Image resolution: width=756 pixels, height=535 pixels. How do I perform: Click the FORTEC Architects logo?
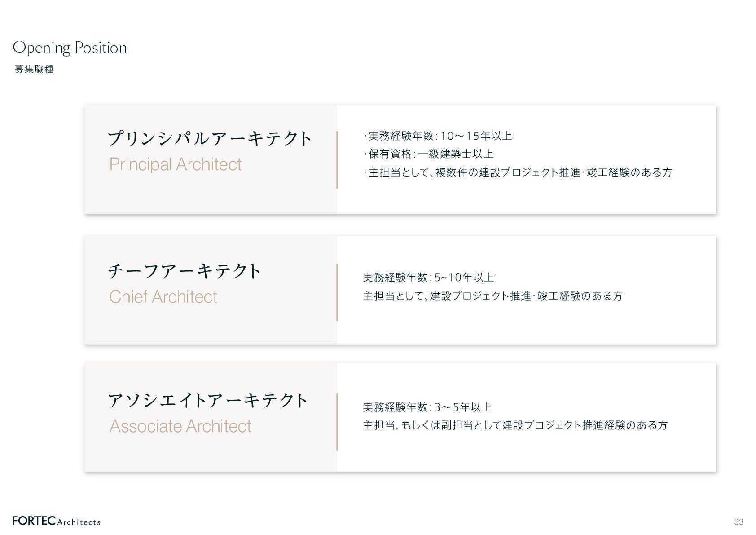click(57, 521)
